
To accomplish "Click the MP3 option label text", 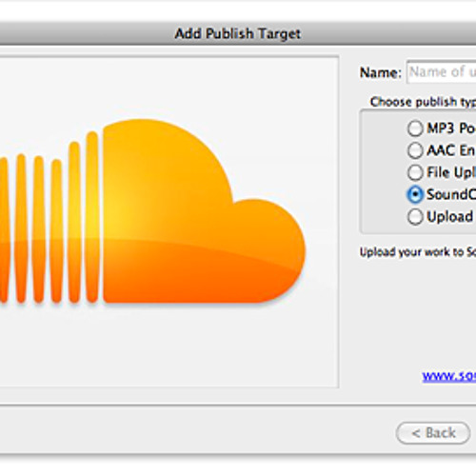I will coord(451,129).
